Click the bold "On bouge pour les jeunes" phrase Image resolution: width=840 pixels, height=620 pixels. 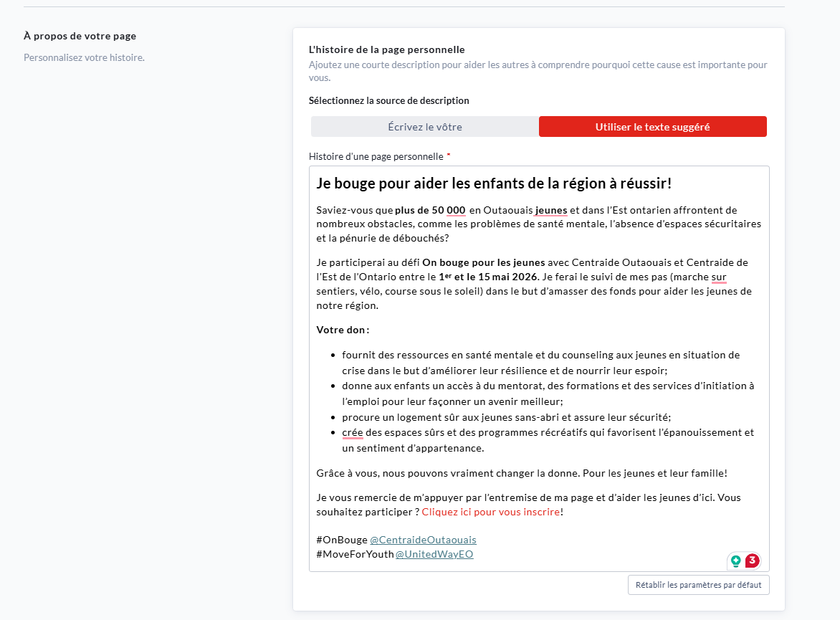[483, 262]
